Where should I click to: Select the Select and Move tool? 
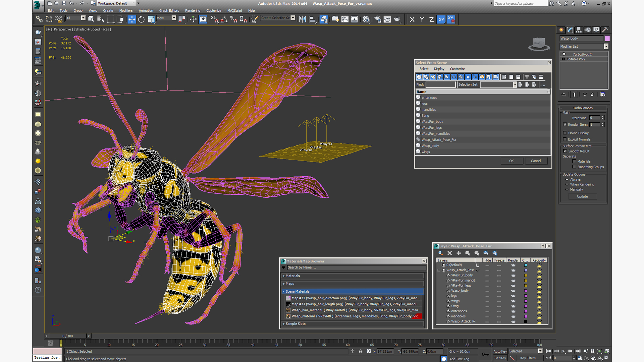pos(131,19)
